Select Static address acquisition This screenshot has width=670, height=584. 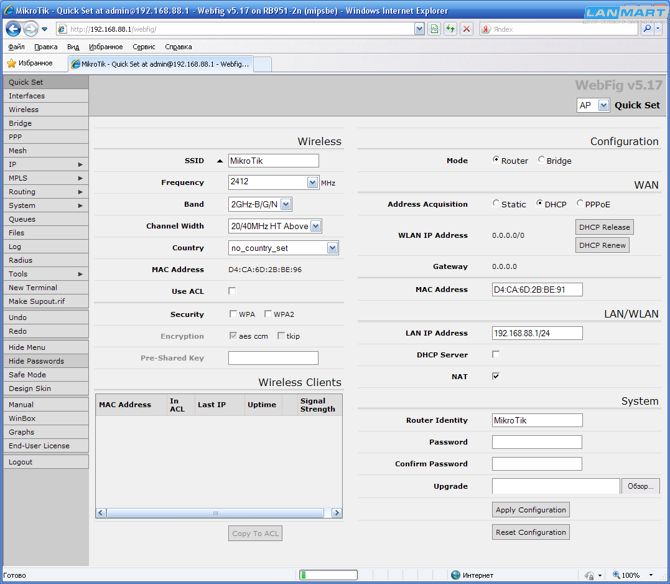pyautogui.click(x=496, y=203)
